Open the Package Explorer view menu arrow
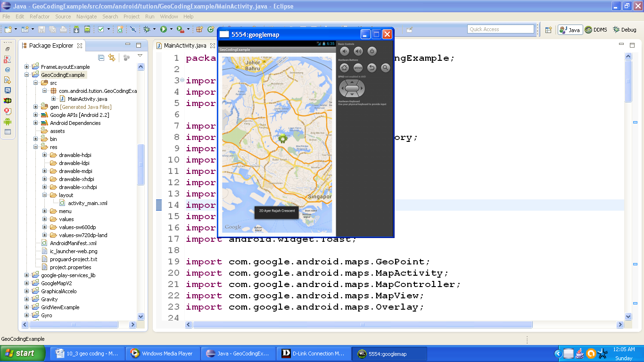This screenshot has width=644, height=362. pyautogui.click(x=140, y=56)
